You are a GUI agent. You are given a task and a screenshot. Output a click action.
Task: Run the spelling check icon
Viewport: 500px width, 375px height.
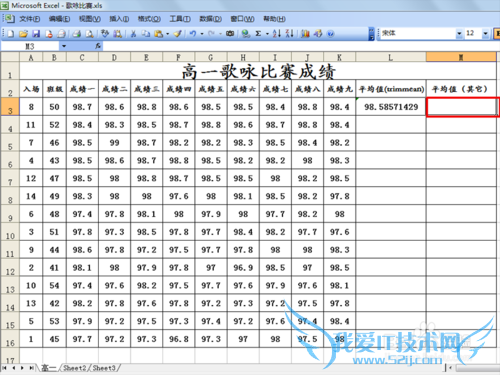coord(105,33)
